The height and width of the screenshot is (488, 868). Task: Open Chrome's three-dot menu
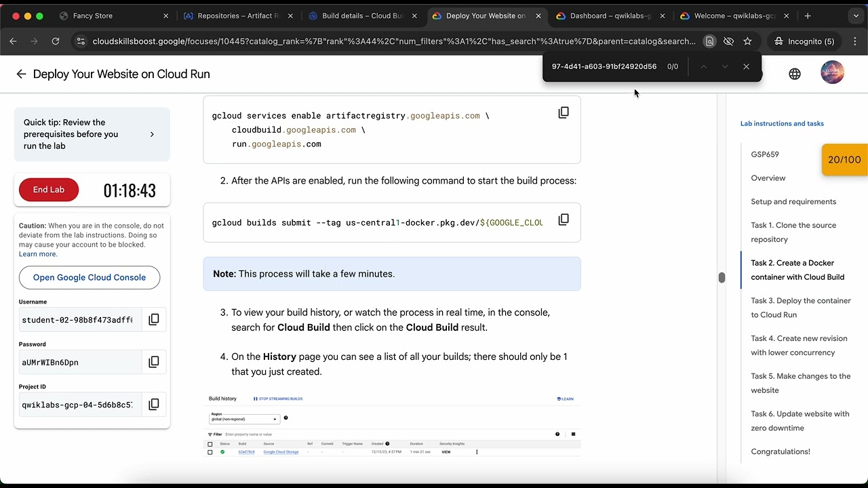coord(854,41)
